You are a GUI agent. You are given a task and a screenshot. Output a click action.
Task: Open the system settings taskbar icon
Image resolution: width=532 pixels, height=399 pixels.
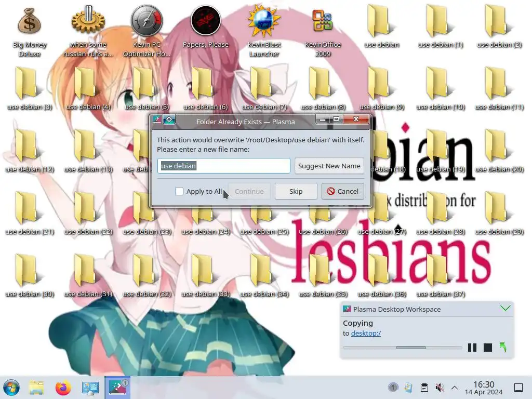(x=90, y=388)
